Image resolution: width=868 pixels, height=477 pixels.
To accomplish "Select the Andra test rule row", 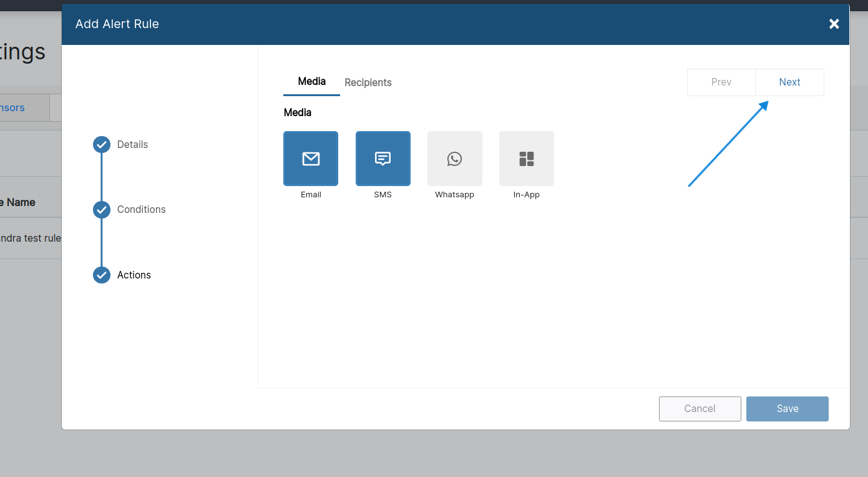I will click(x=30, y=238).
